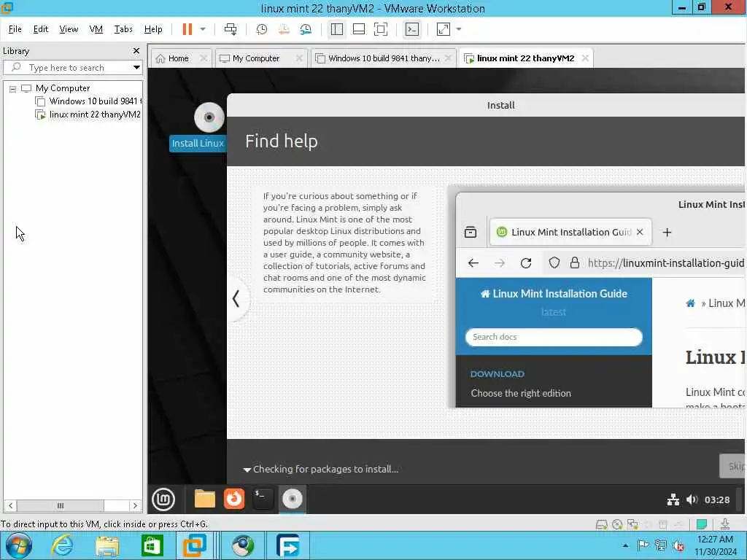The image size is (747, 560).
Task: Close the Library panel
Action: click(x=136, y=50)
